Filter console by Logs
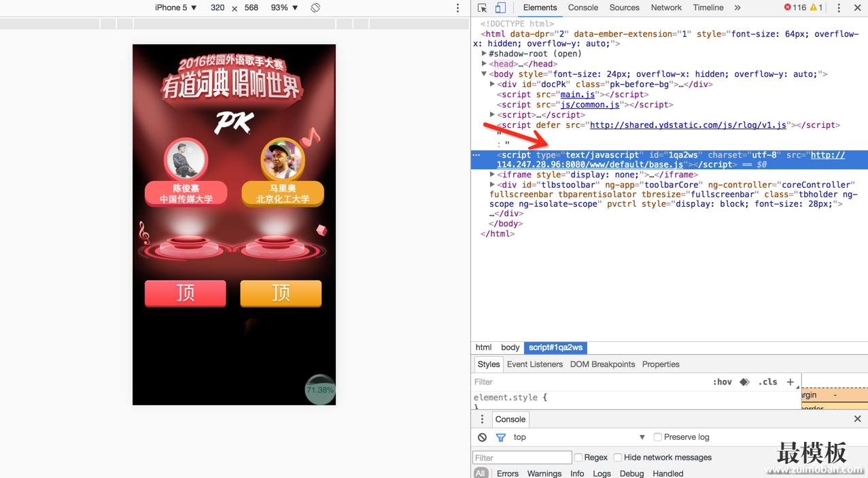Image resolution: width=868 pixels, height=478 pixels. pyautogui.click(x=602, y=473)
